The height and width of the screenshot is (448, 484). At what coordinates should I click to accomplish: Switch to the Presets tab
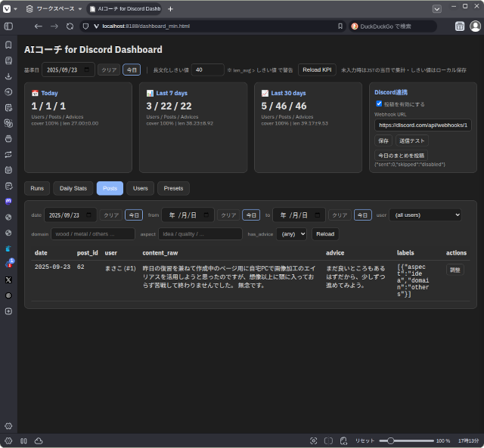click(173, 188)
